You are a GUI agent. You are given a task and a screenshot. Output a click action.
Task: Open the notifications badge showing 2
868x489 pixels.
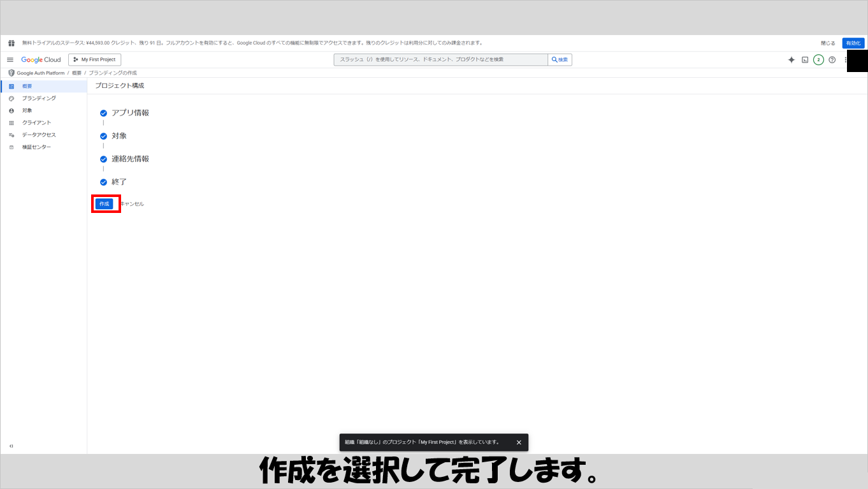tap(818, 60)
